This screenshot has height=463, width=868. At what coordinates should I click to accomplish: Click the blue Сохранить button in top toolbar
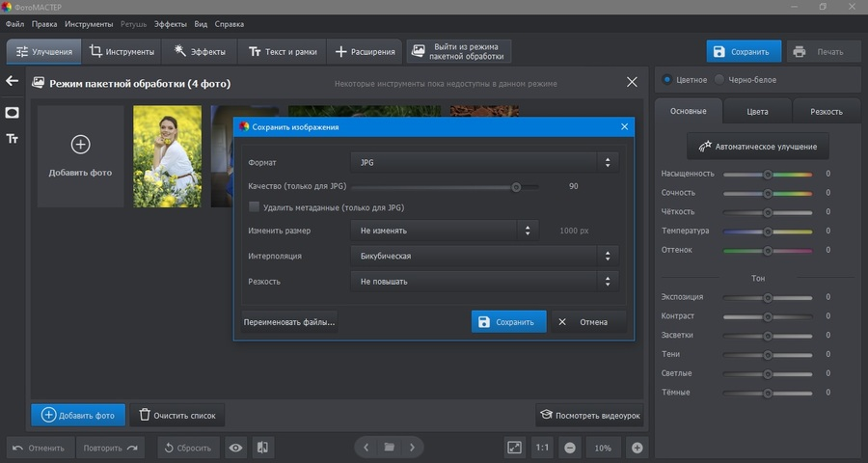[x=744, y=51]
